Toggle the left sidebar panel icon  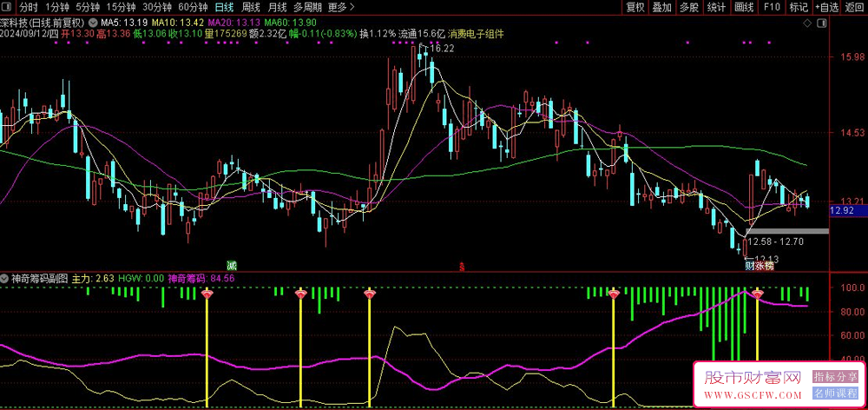click(x=8, y=7)
